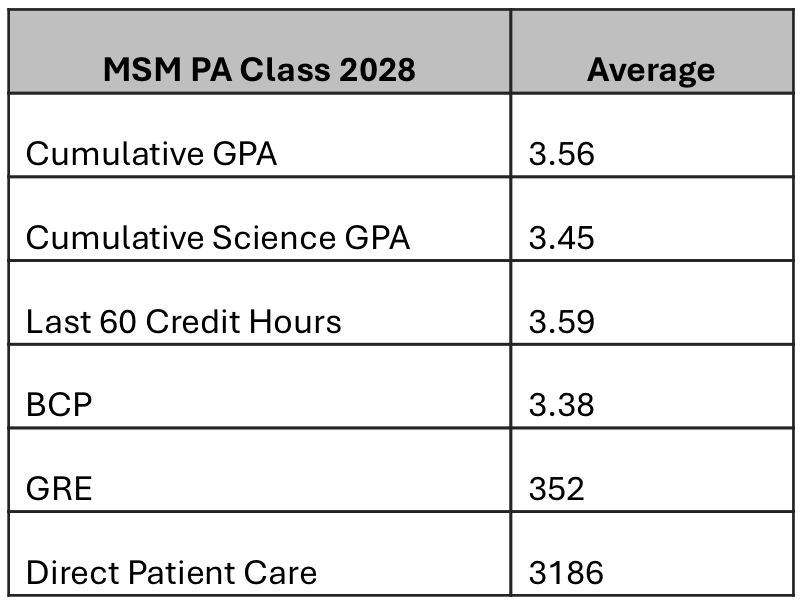Click the word 'Science' in the table
The height and width of the screenshot is (606, 808).
click(x=276, y=238)
